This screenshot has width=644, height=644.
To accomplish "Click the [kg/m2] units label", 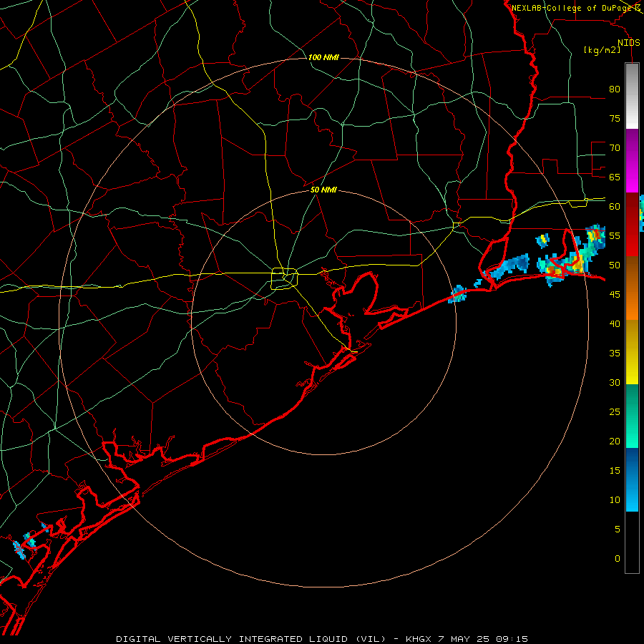I will point(602,50).
